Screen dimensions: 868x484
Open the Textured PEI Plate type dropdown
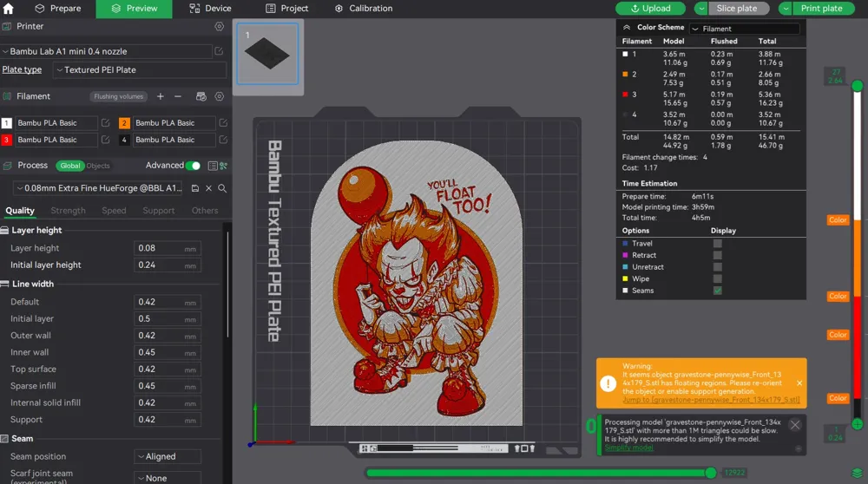click(x=140, y=69)
